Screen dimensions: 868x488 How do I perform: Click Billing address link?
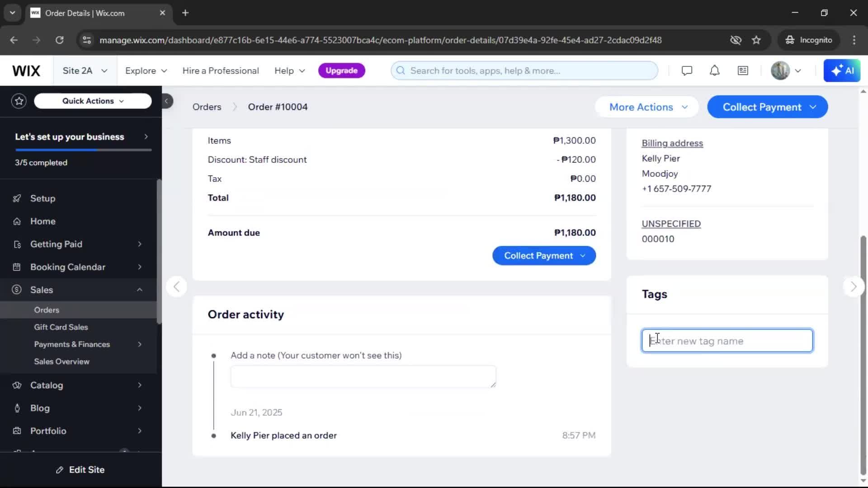pos(672,143)
